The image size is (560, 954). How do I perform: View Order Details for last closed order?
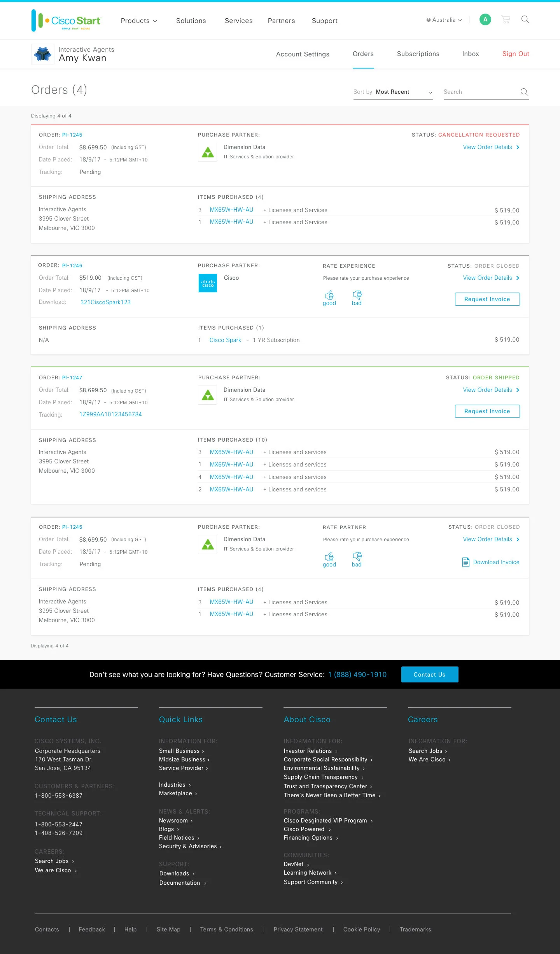(x=491, y=539)
